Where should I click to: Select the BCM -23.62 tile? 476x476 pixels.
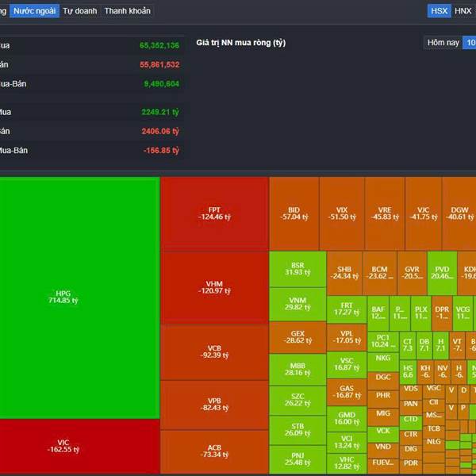click(379, 273)
